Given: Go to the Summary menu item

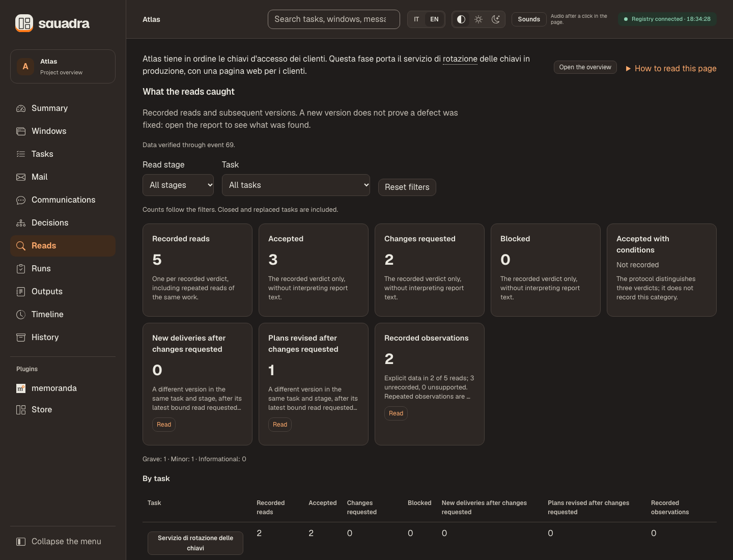Looking at the screenshot, I should [x=63, y=108].
